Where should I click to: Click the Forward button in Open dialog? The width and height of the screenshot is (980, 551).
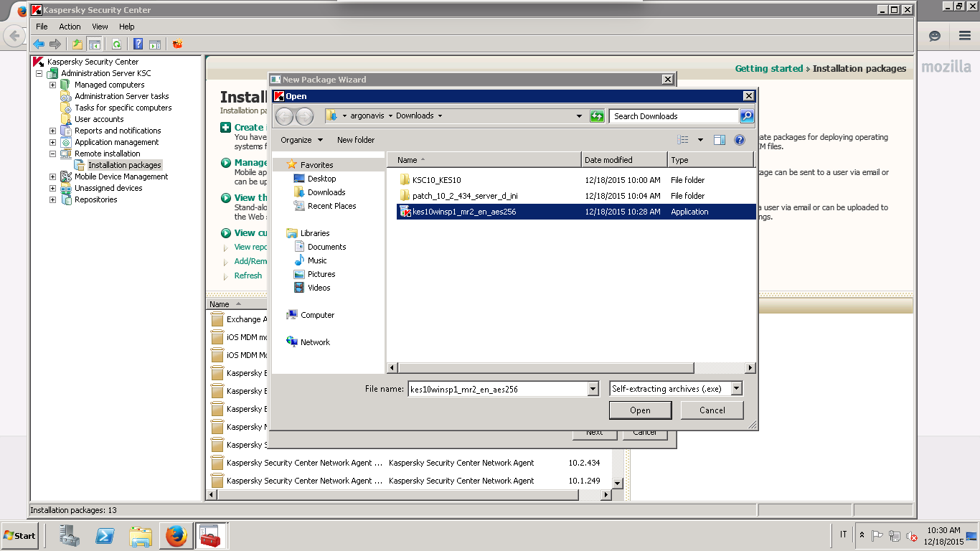click(x=304, y=116)
